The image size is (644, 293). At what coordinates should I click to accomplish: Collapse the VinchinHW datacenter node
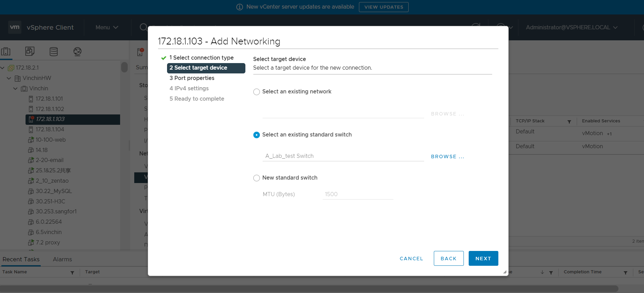[x=9, y=78]
